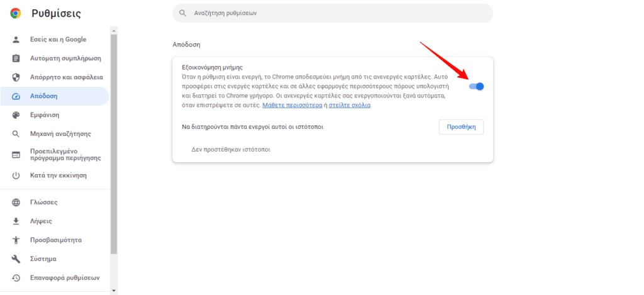Click the person icon for Εσείς και η Google
This screenshot has width=644, height=295.
(16, 40)
